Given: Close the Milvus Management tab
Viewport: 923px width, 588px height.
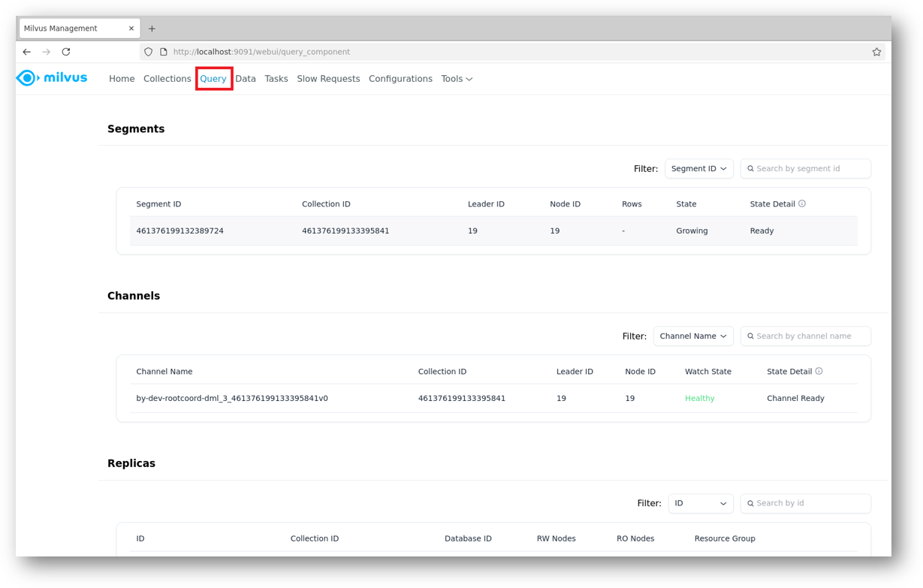Looking at the screenshot, I should pos(131,29).
